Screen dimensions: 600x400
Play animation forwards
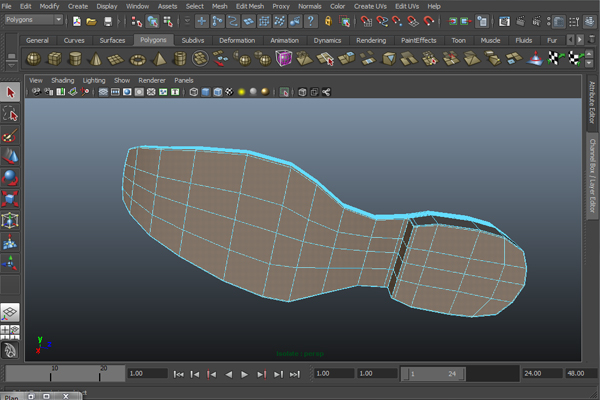[244, 374]
